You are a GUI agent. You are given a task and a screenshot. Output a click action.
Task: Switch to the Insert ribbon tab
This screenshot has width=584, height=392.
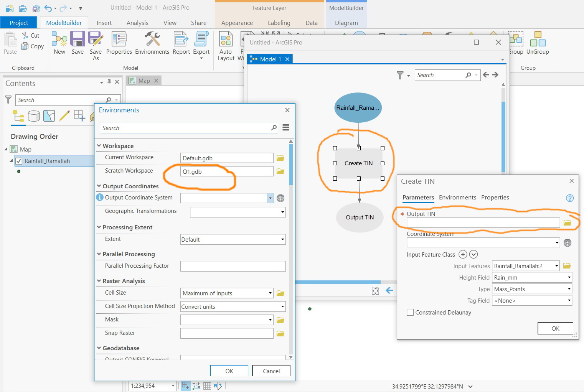[104, 23]
